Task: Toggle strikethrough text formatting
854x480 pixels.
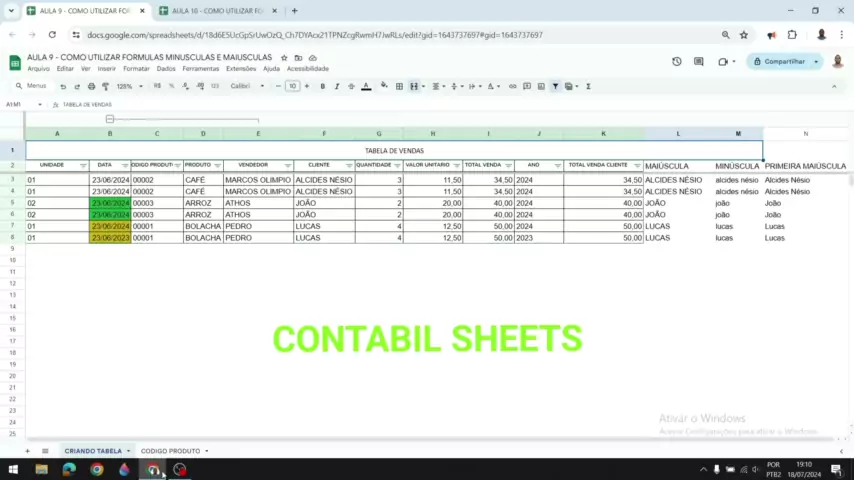Action: click(351, 86)
